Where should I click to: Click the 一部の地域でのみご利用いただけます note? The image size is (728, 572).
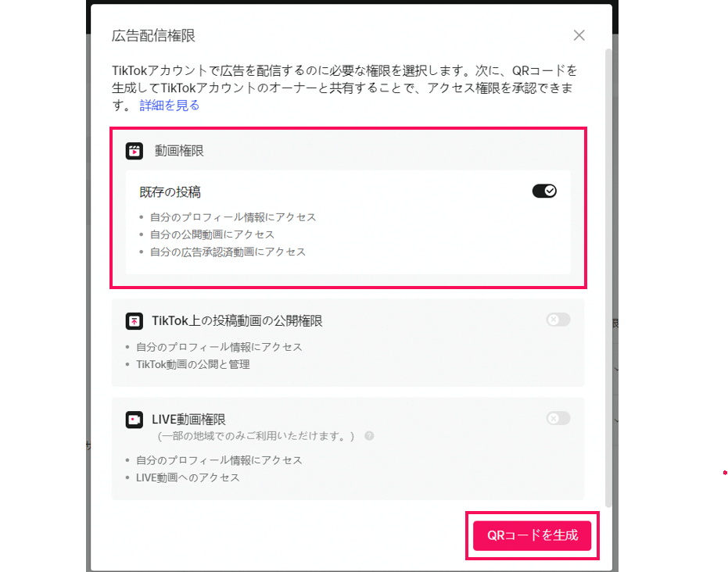tap(256, 436)
